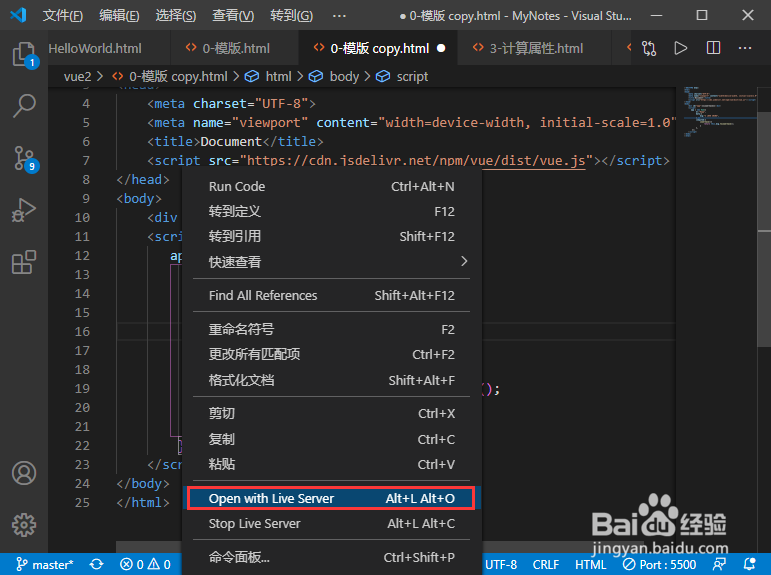Open the feedback icon in status bar
Screen dimensions: 771x575
tap(719, 564)
